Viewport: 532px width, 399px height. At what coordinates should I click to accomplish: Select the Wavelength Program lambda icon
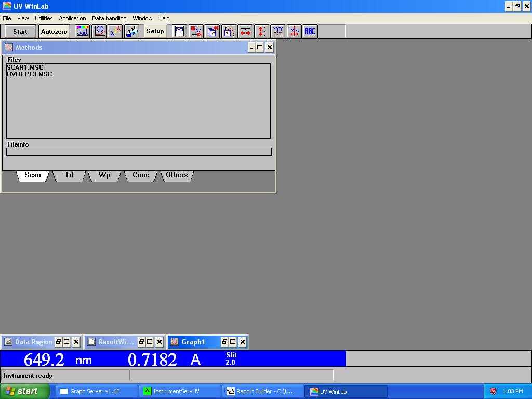click(x=115, y=32)
